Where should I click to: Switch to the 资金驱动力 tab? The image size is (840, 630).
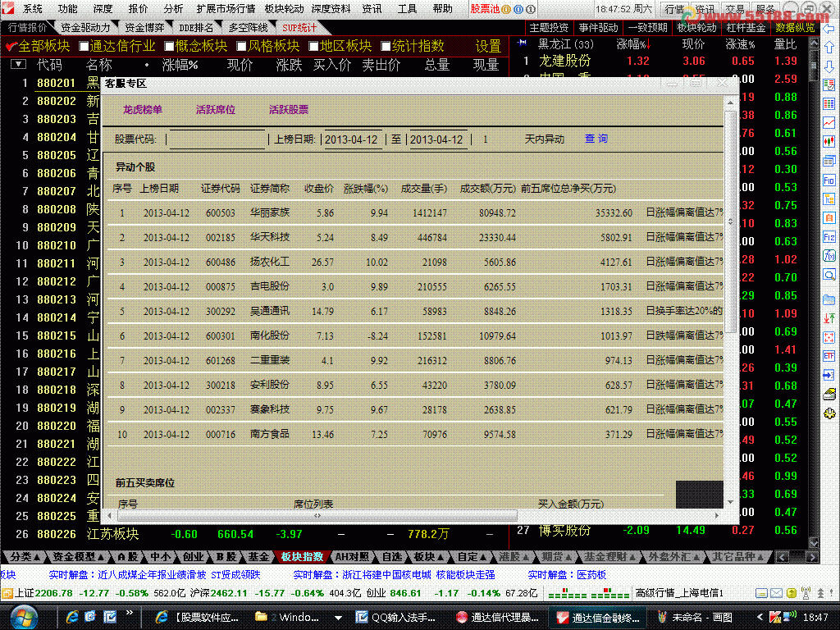(x=85, y=27)
